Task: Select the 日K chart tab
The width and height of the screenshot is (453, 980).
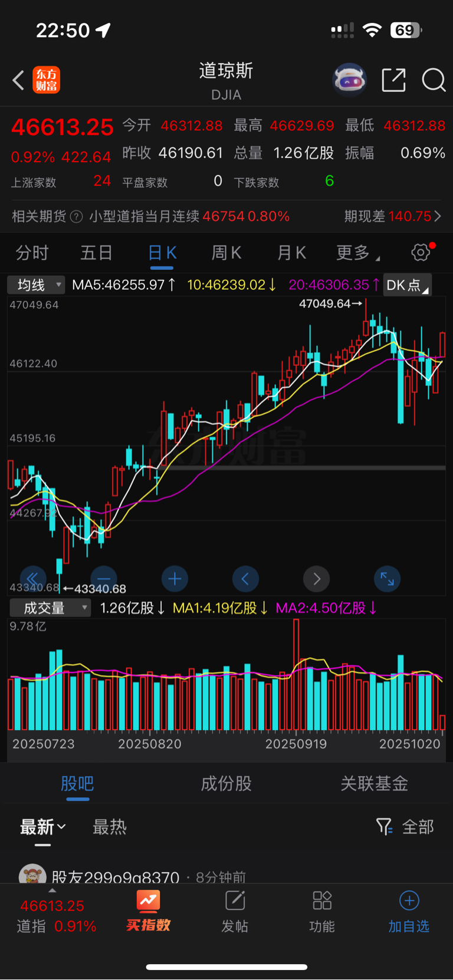Action: 162,253
